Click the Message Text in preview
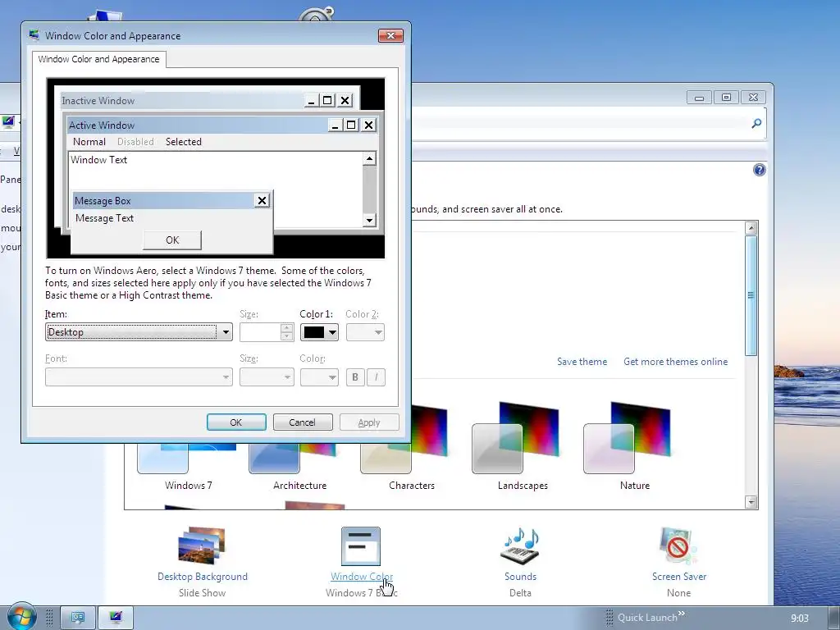Image resolution: width=840 pixels, height=630 pixels. pyautogui.click(x=104, y=218)
